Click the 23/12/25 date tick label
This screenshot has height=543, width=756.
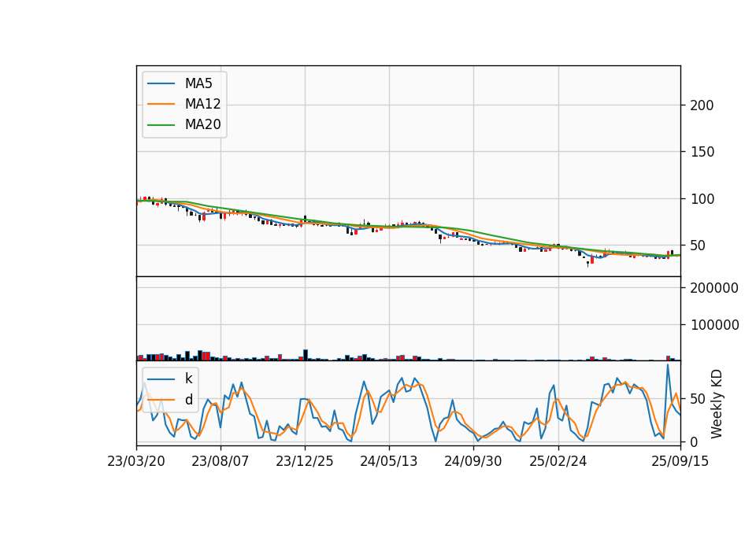(305, 461)
